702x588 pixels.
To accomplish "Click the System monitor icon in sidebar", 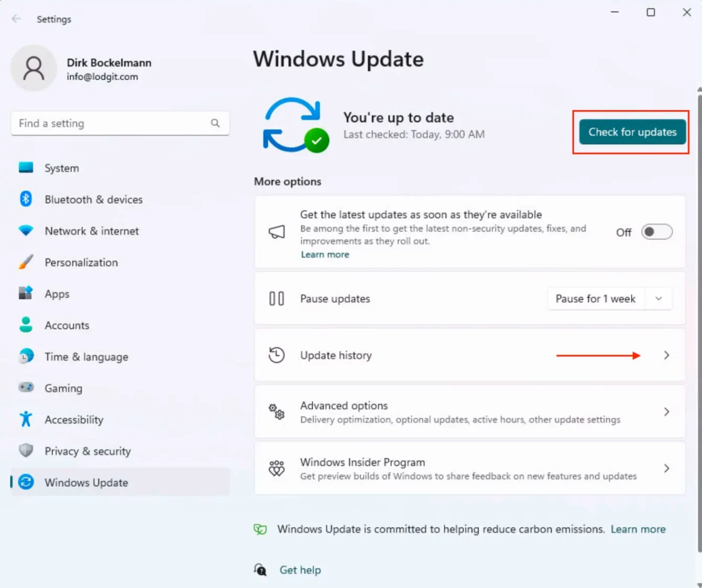I will 26,168.
